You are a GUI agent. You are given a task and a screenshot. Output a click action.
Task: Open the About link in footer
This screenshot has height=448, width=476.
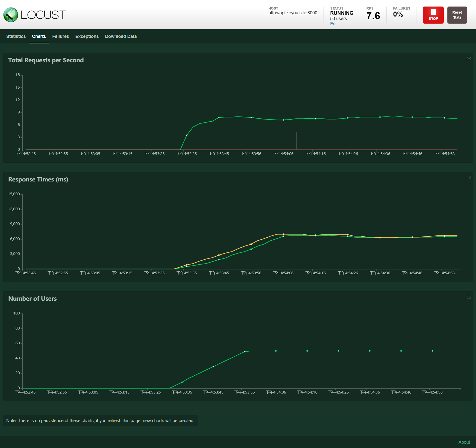pyautogui.click(x=464, y=442)
